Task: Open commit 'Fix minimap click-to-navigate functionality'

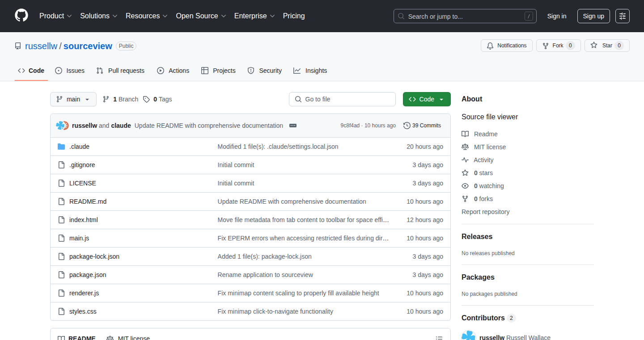Action: [275, 311]
